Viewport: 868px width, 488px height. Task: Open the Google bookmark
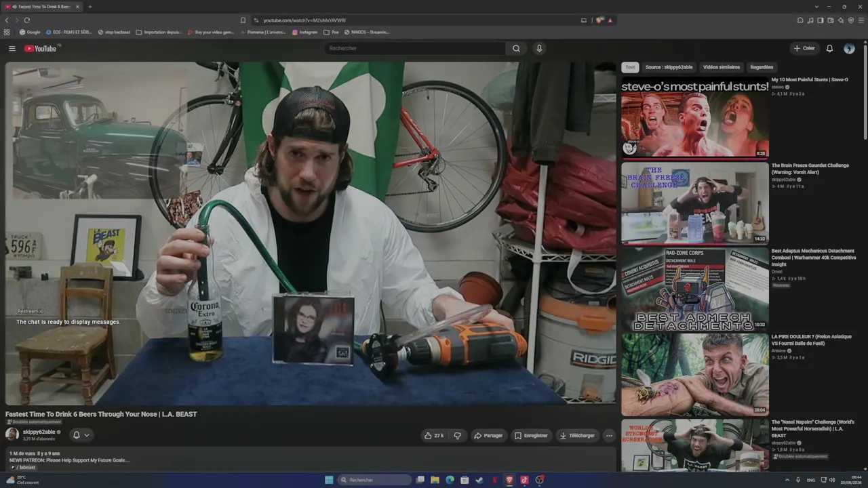30,32
